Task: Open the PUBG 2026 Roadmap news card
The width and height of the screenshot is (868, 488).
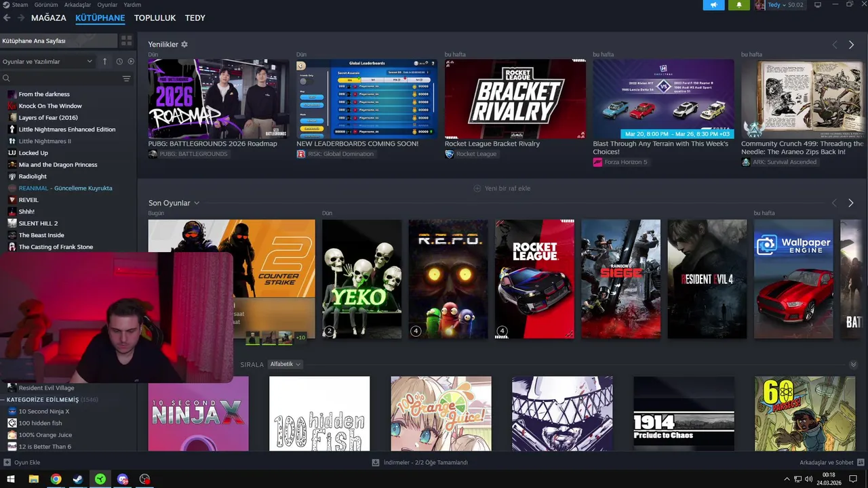Action: [218, 99]
